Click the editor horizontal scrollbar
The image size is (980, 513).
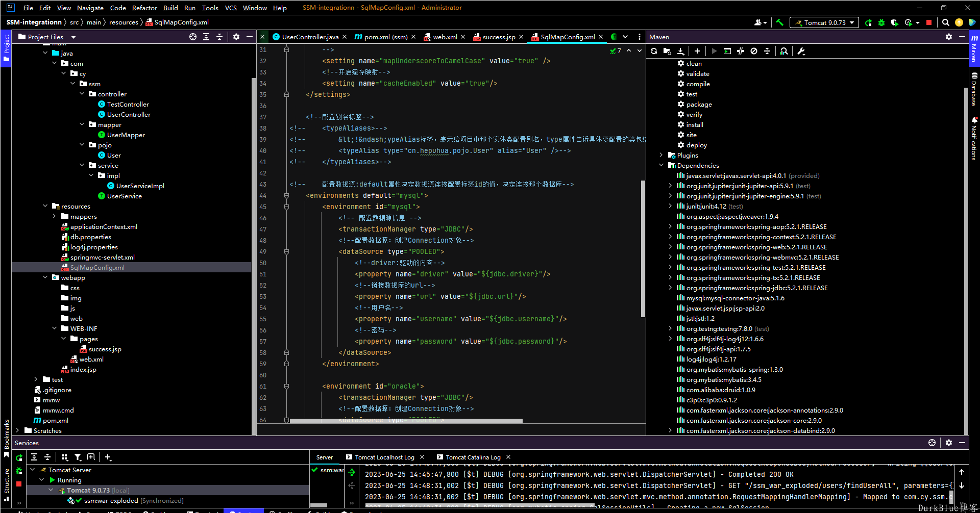tap(406, 421)
